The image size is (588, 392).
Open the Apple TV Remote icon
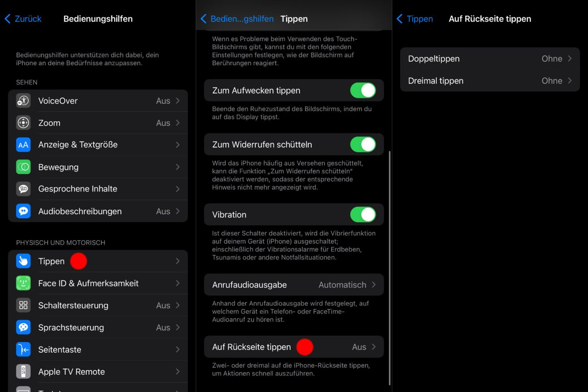point(23,372)
